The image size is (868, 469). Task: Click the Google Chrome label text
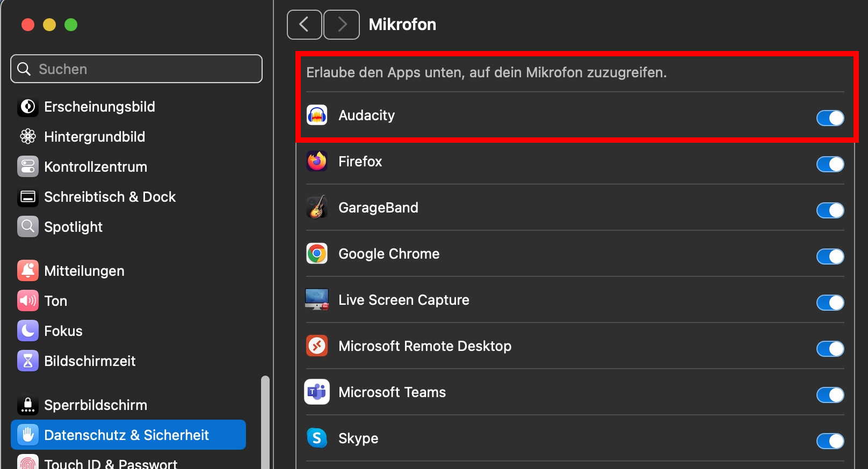tap(389, 254)
